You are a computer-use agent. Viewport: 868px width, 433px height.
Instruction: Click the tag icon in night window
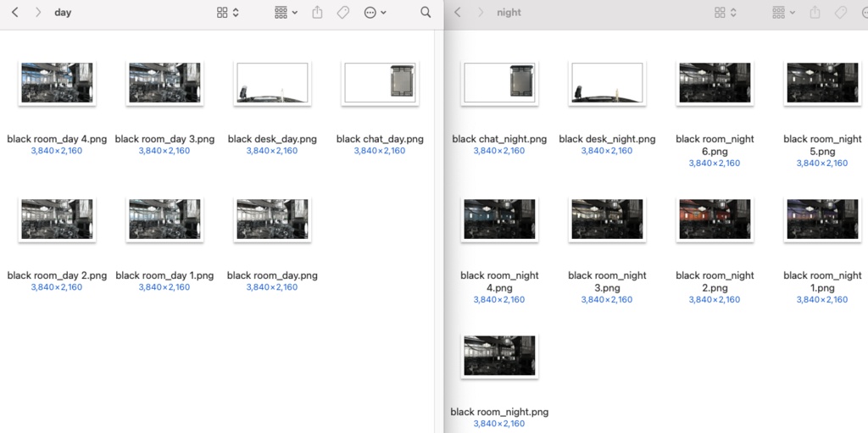coord(841,13)
